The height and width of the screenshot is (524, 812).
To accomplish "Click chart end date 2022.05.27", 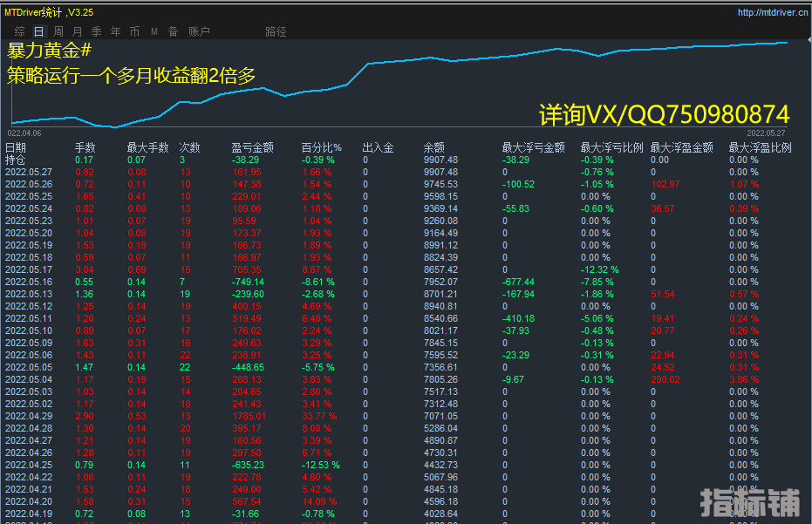I will pos(766,133).
